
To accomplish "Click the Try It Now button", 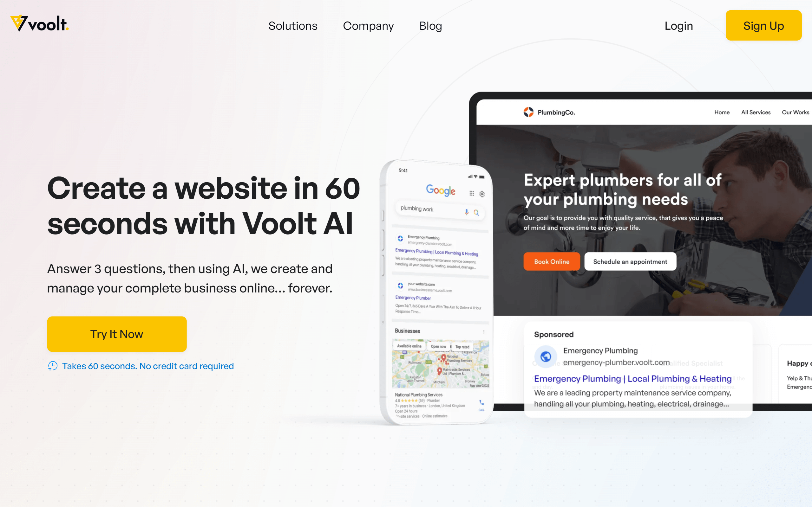I will 117,334.
